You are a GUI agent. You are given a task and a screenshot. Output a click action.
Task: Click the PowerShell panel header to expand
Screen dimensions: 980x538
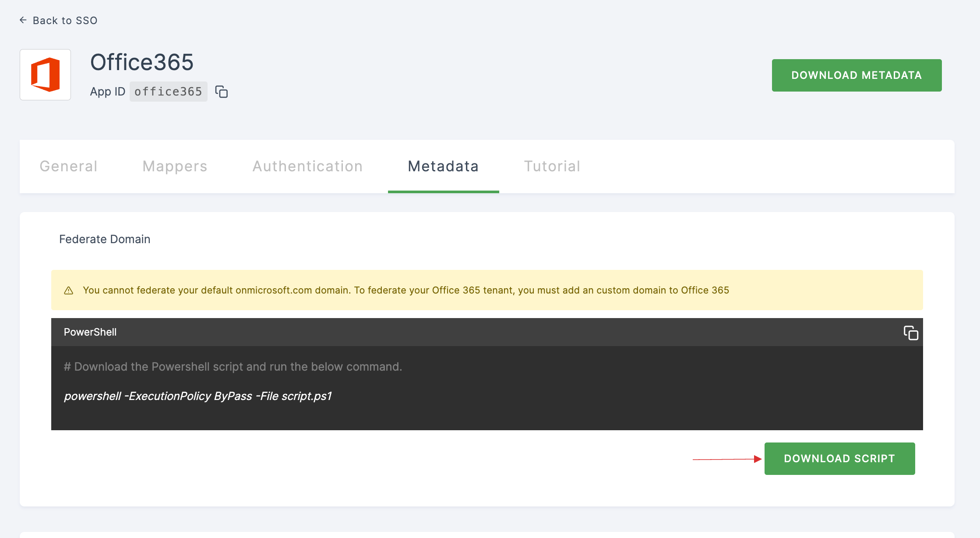point(486,333)
